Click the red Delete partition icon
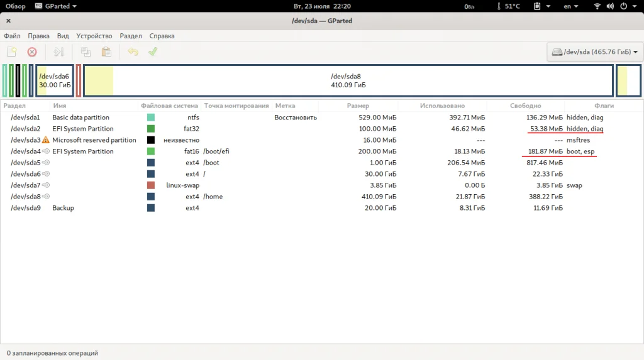644x360 pixels. [x=31, y=52]
